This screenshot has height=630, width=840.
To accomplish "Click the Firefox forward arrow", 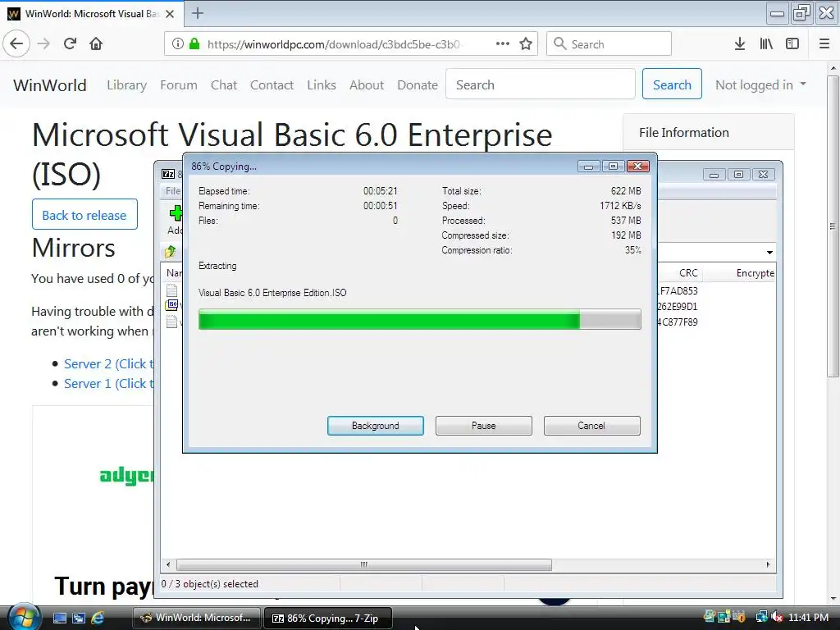I will click(x=44, y=44).
